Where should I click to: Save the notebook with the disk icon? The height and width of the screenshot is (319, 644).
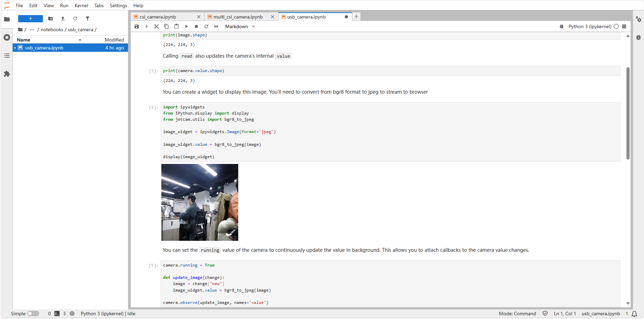[137, 26]
